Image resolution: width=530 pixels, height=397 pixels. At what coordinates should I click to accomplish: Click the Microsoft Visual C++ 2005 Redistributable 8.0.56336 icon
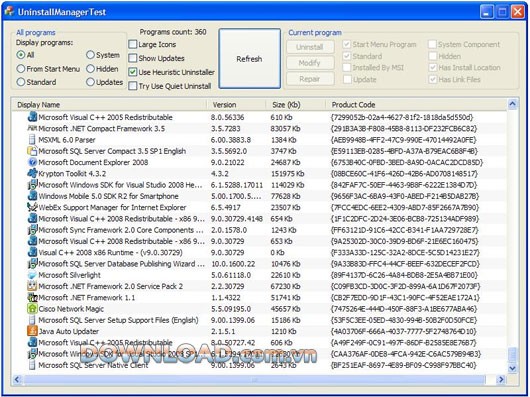click(32, 117)
